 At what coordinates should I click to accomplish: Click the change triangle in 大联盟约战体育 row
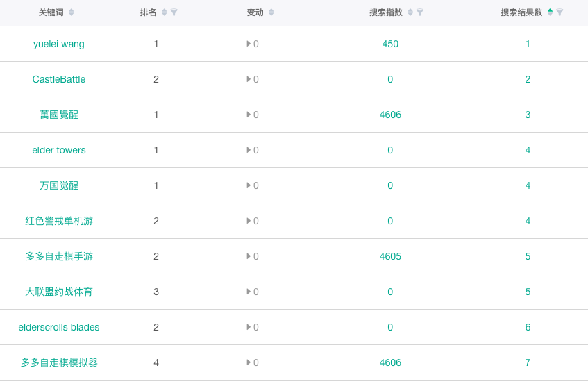[x=249, y=292]
